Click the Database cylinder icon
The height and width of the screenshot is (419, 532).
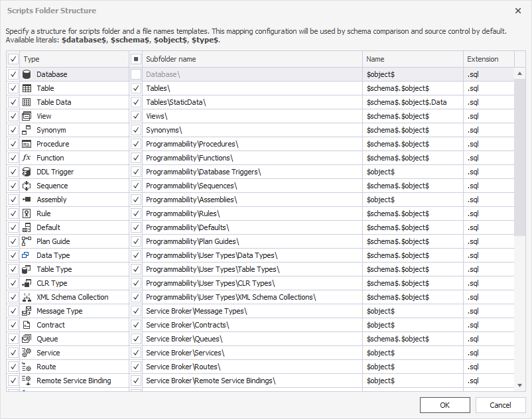pyautogui.click(x=27, y=74)
